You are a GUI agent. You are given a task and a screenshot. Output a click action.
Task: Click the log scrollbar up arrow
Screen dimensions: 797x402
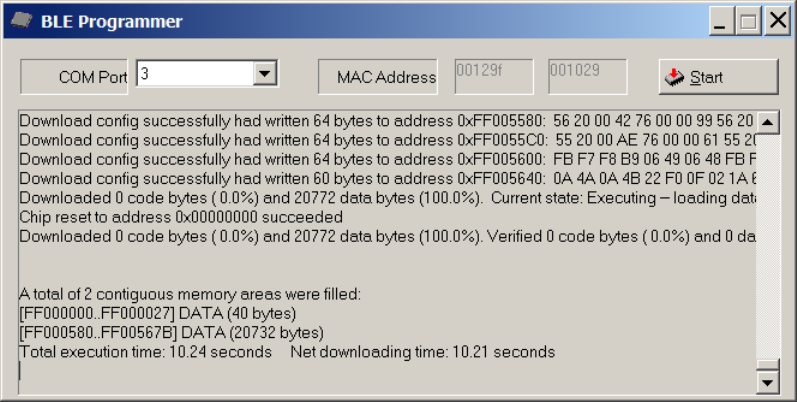[768, 122]
